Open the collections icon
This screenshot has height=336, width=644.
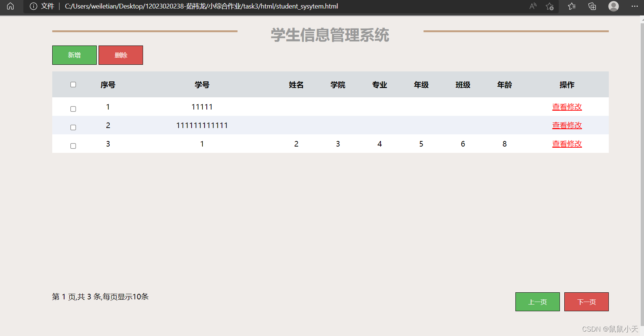tap(592, 6)
